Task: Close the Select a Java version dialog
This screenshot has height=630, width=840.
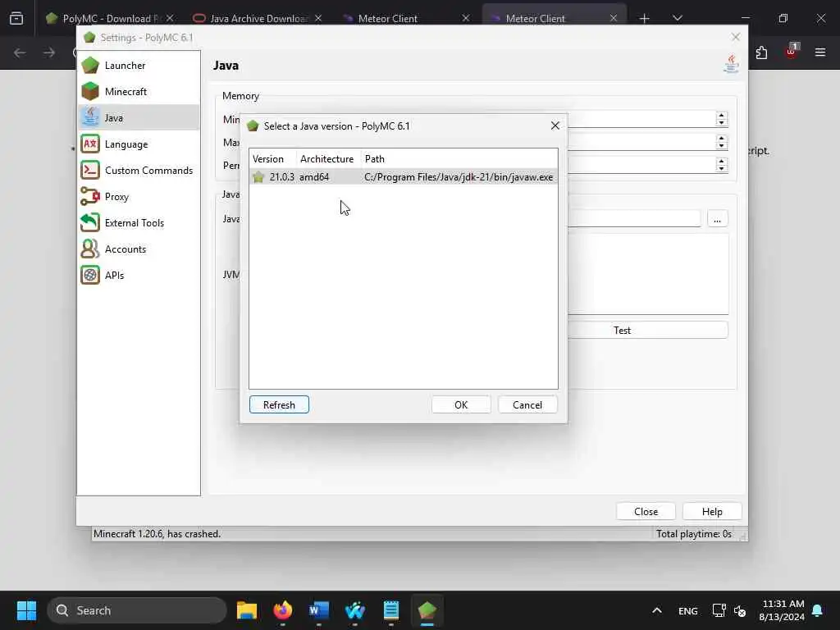Action: [555, 126]
